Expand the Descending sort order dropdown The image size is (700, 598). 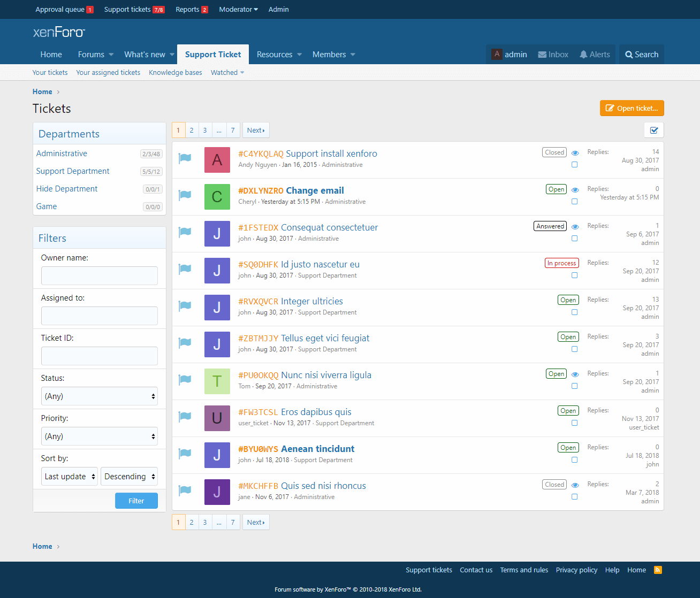pos(129,477)
